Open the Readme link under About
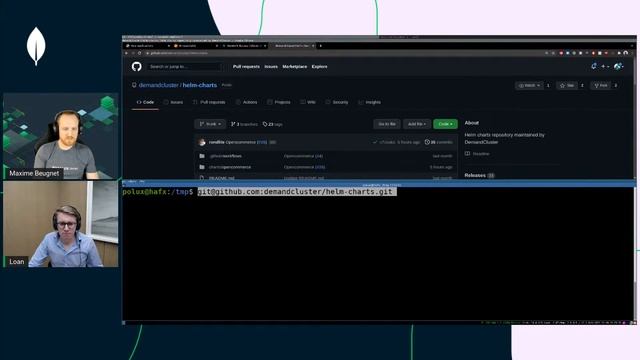The height and width of the screenshot is (360, 640). point(481,154)
